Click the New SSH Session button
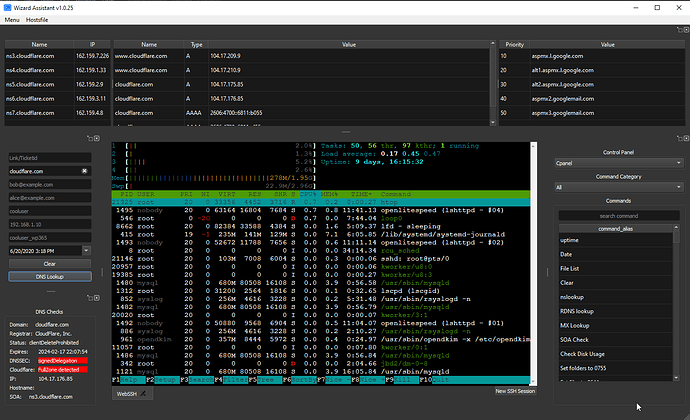Viewport: 690px width, 420px height. [515, 391]
